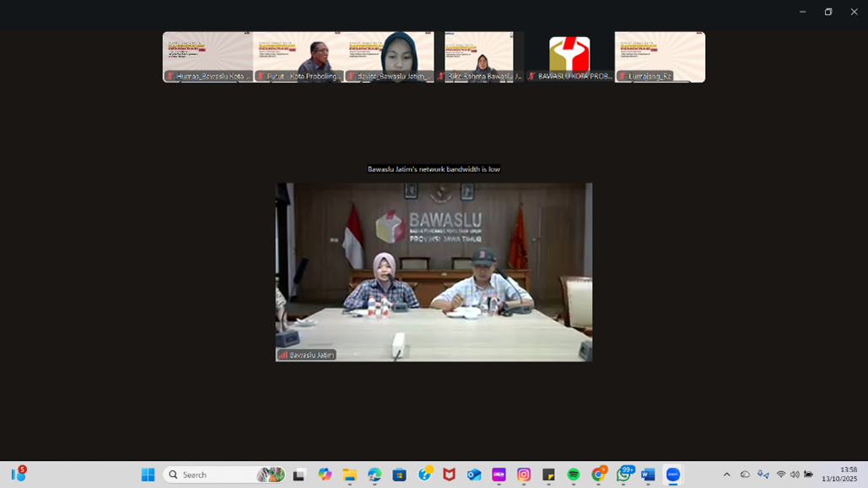Click the Zoom icon in the taskbar
This screenshot has height=488, width=868.
pos(673,475)
